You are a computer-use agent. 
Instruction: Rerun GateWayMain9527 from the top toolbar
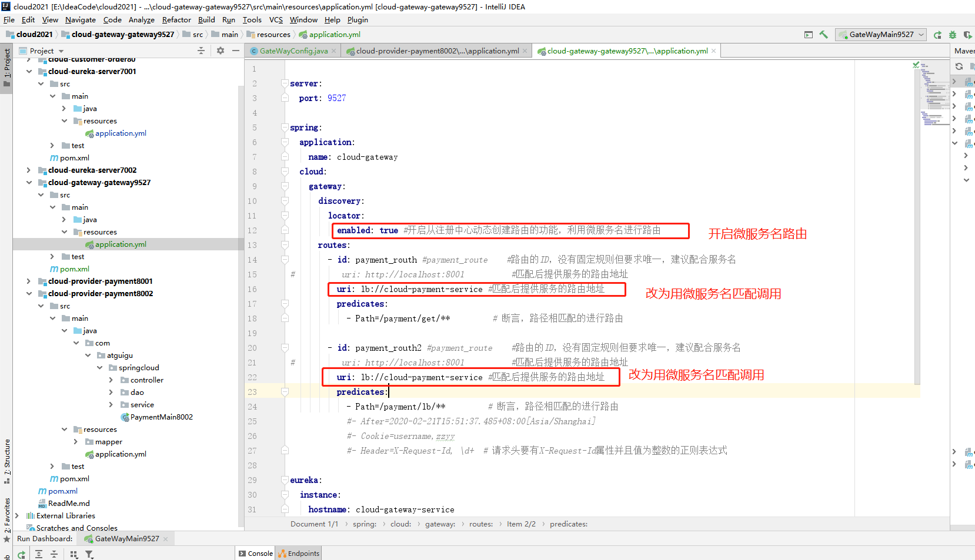[937, 35]
